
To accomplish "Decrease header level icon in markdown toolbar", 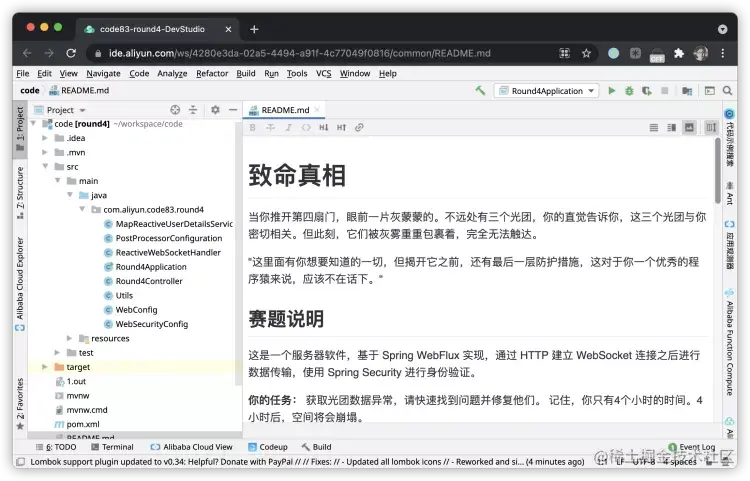I will pos(324,127).
